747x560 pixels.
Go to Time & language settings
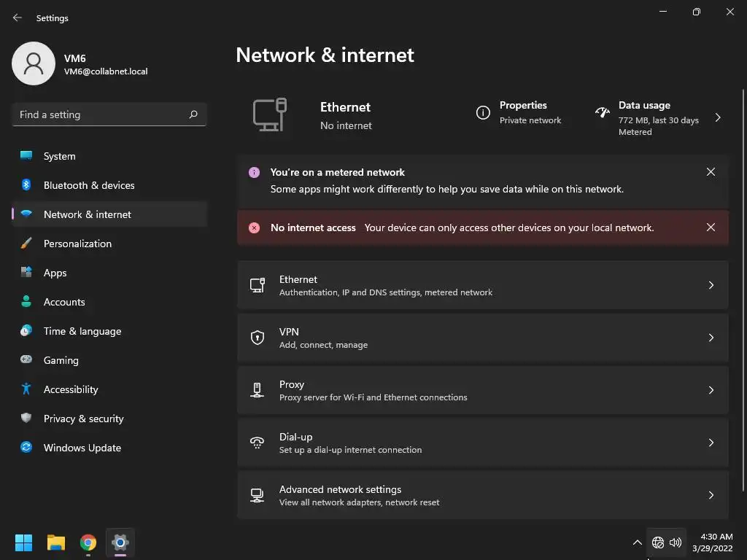pos(82,331)
